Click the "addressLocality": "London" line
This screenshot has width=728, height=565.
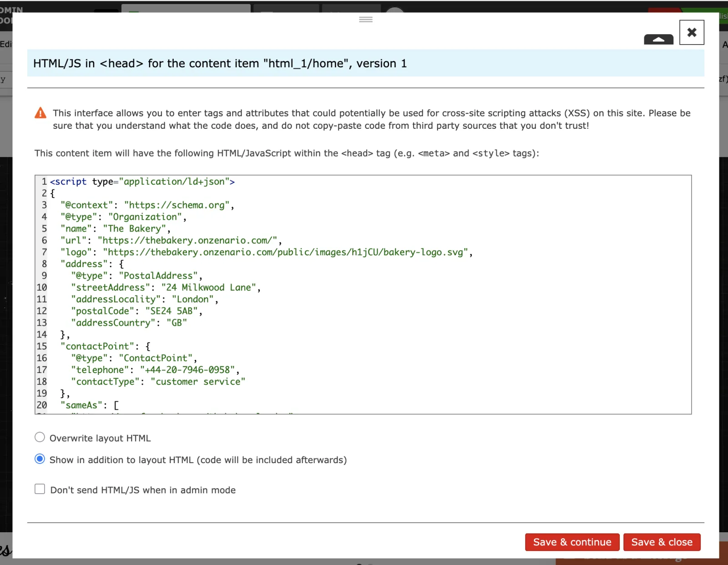pos(145,300)
